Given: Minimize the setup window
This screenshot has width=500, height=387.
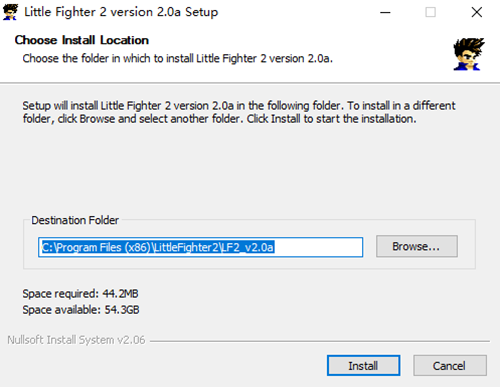Looking at the screenshot, I should point(385,12).
